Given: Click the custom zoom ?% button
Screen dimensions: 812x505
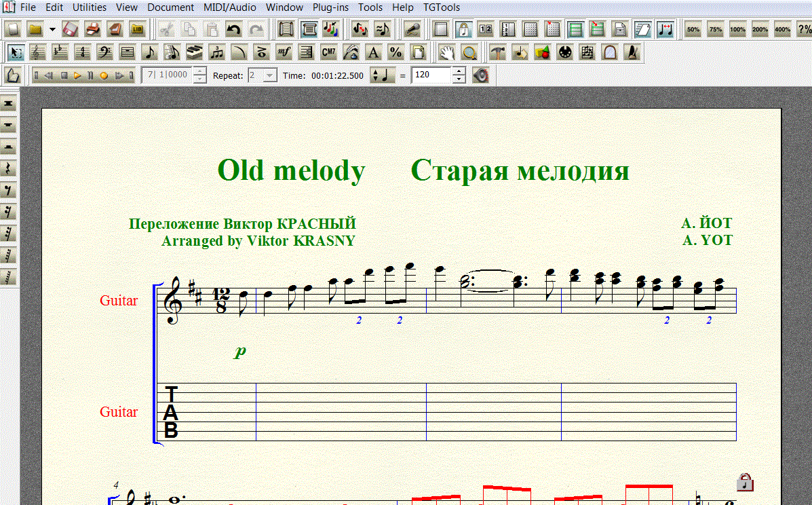Looking at the screenshot, I should click(x=805, y=29).
